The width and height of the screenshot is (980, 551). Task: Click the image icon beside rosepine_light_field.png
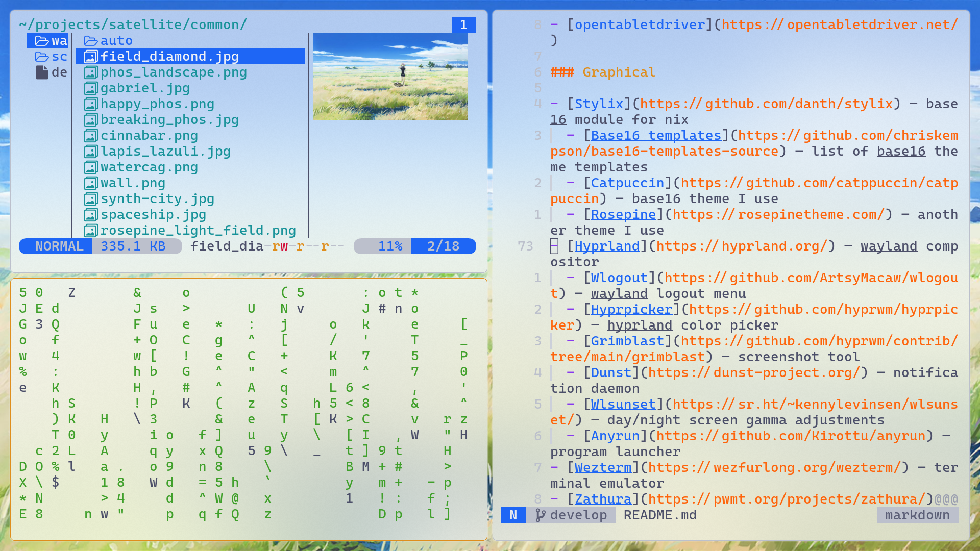coord(91,231)
